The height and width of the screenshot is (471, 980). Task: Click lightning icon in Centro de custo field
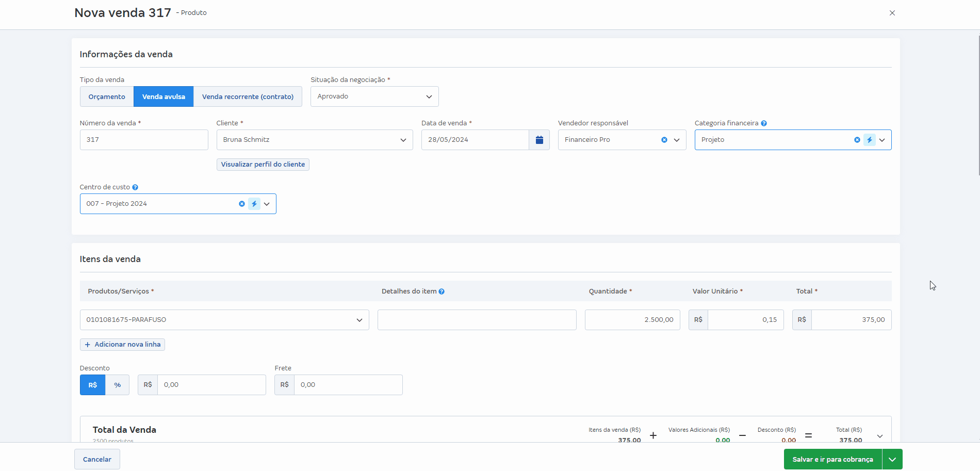(254, 204)
